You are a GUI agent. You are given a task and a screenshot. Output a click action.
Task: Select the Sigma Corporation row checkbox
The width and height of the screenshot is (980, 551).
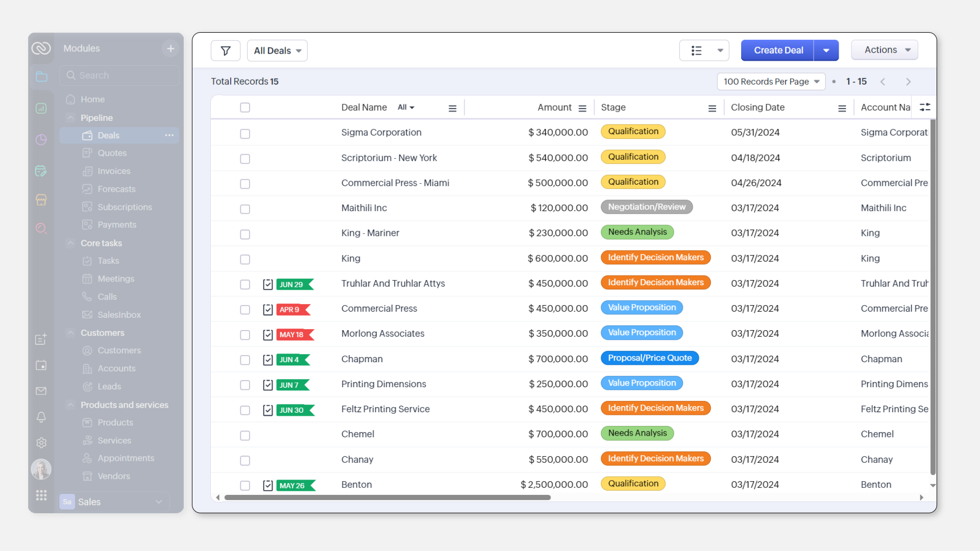(245, 134)
